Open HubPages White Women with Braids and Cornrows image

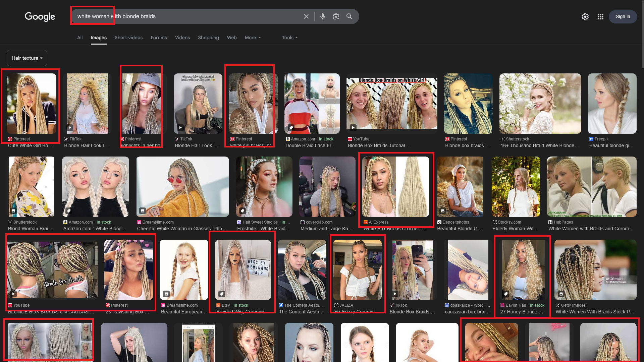[x=592, y=187]
